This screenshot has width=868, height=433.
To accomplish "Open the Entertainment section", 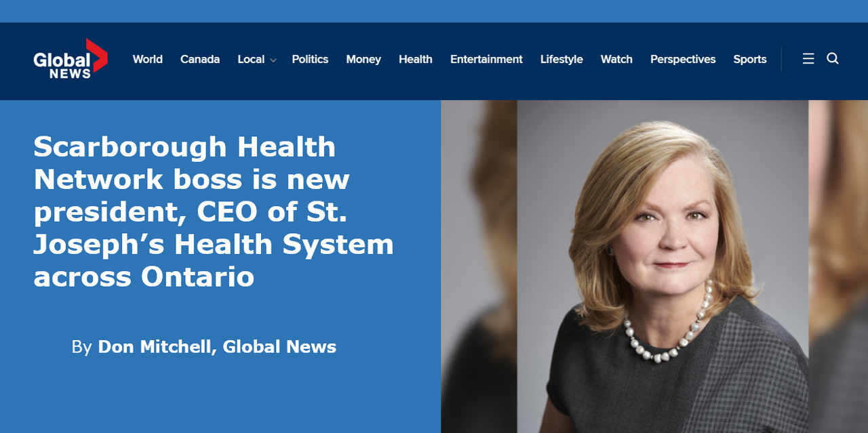I will (x=486, y=60).
